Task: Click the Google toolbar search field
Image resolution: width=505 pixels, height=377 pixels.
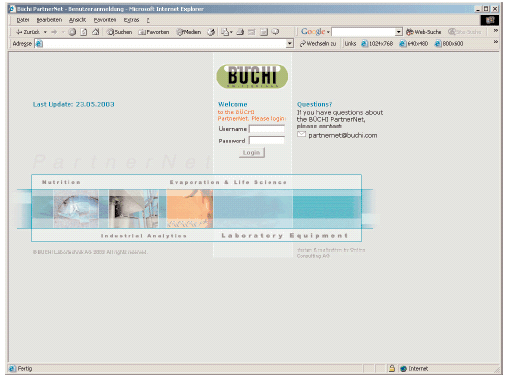Action: pos(363,32)
